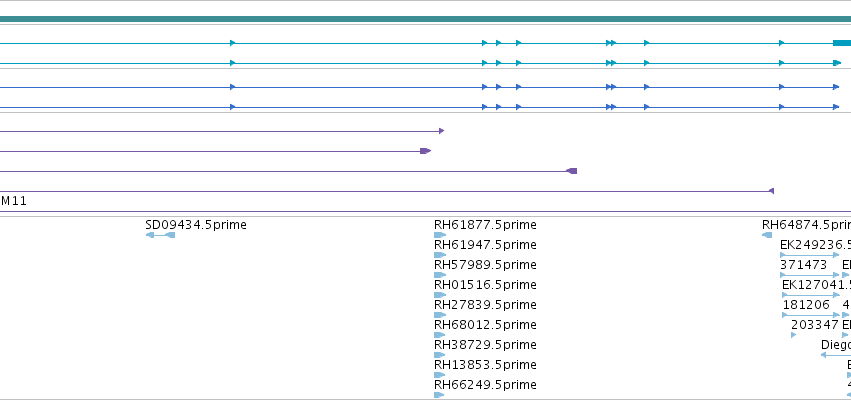Viewport: 851px width, 400px height.
Task: Click the M11 label
Action: 14,201
